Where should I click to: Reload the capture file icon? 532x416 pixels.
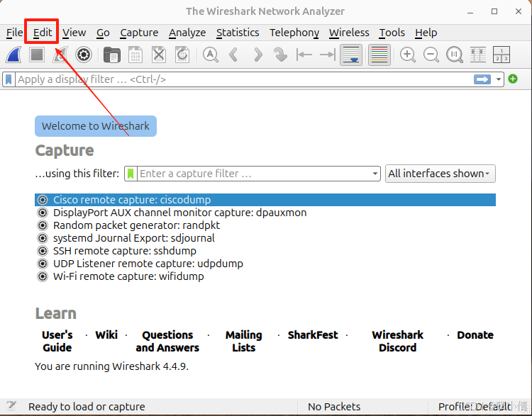tap(182, 55)
